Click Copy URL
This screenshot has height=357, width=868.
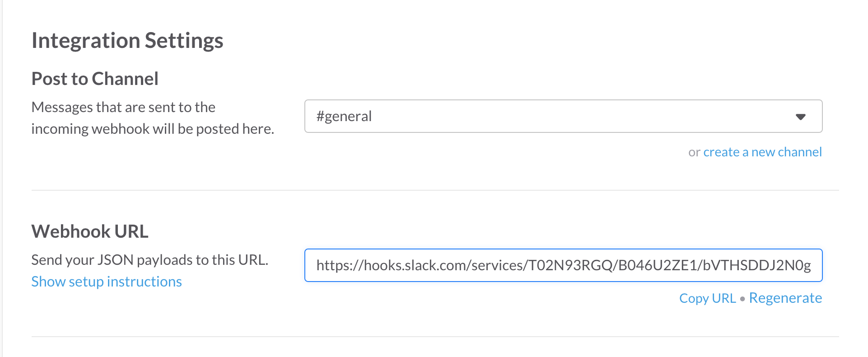pyautogui.click(x=707, y=298)
